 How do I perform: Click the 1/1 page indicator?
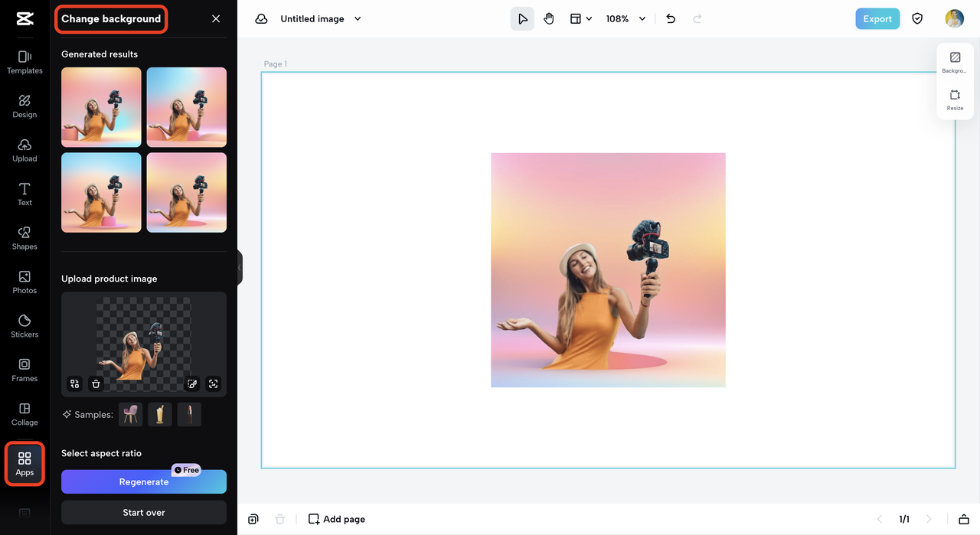coord(904,519)
